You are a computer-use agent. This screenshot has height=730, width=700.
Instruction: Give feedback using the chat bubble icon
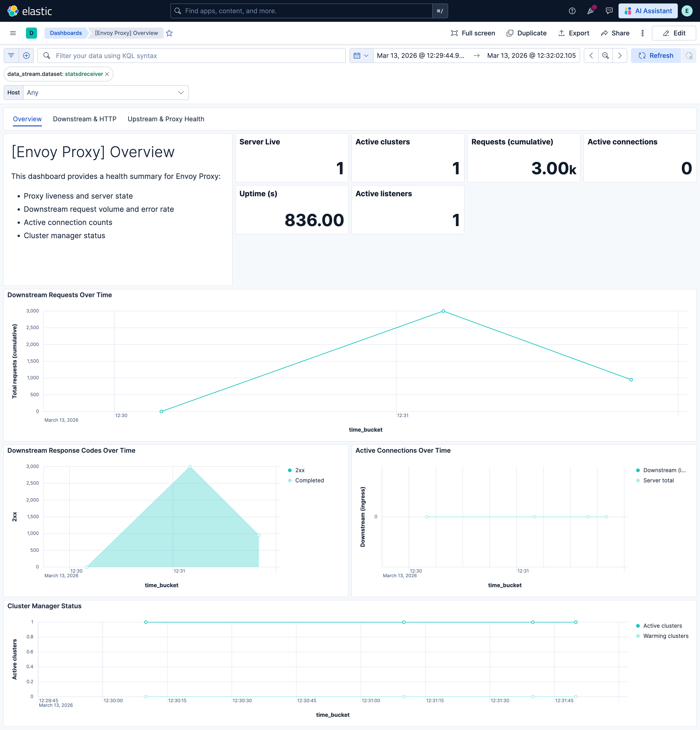(x=609, y=10)
